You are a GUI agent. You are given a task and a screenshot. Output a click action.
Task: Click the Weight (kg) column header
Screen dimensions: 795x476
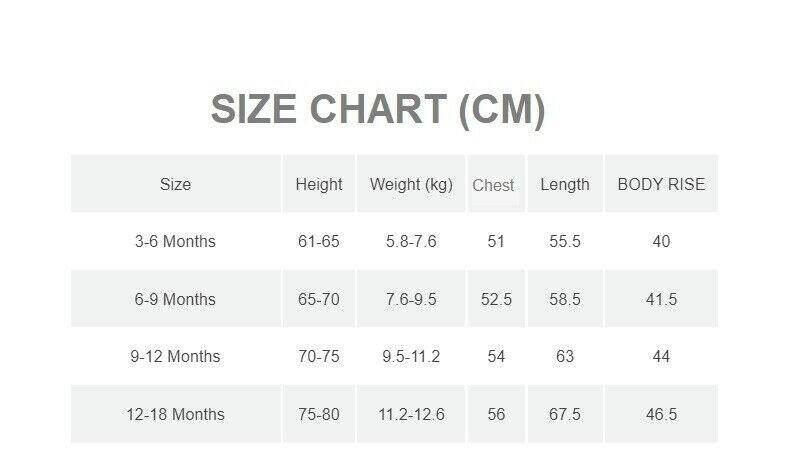411,184
